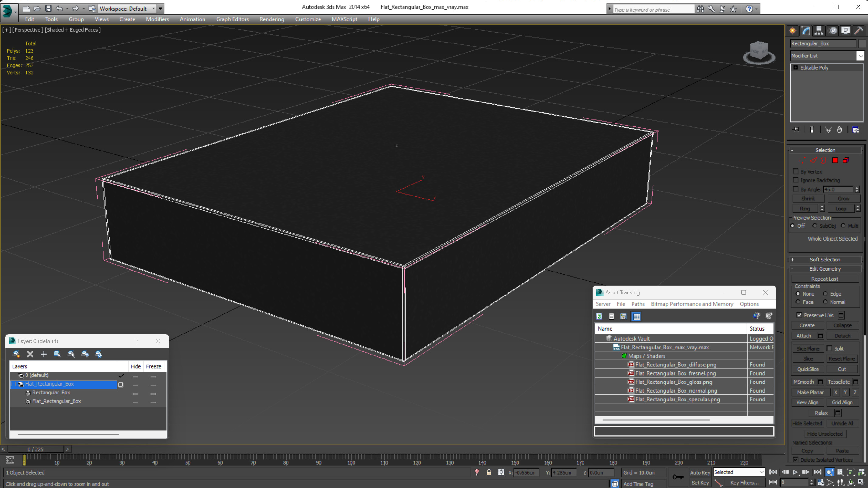Uncheck the Preserve UVs checkbox

pos(799,315)
